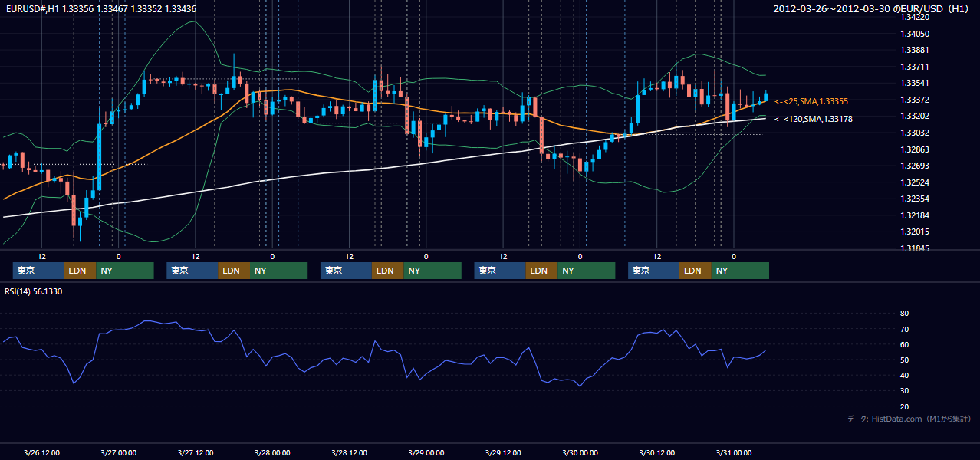Screen dimensions: 980x460
Task: Select price axis value 1.32863
Action: pyautogui.click(x=915, y=149)
